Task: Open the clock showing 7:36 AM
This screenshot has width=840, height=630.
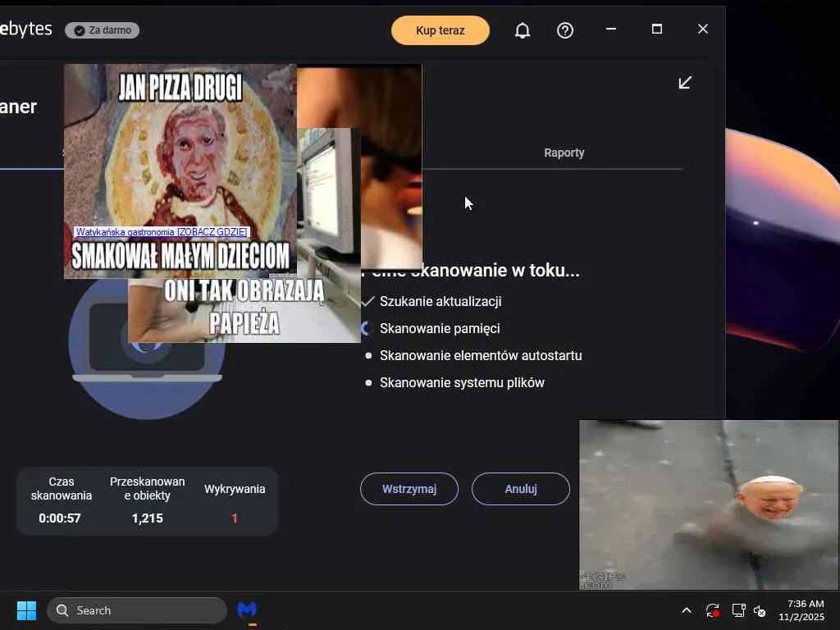Action: click(x=801, y=610)
